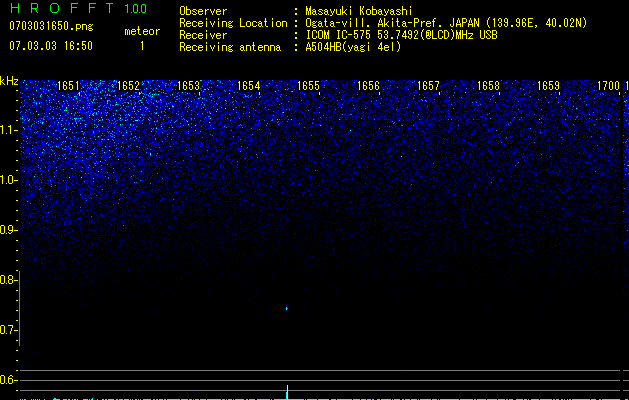Select the file name 0703031650.png
This screenshot has width=629, height=400.
(x=51, y=26)
